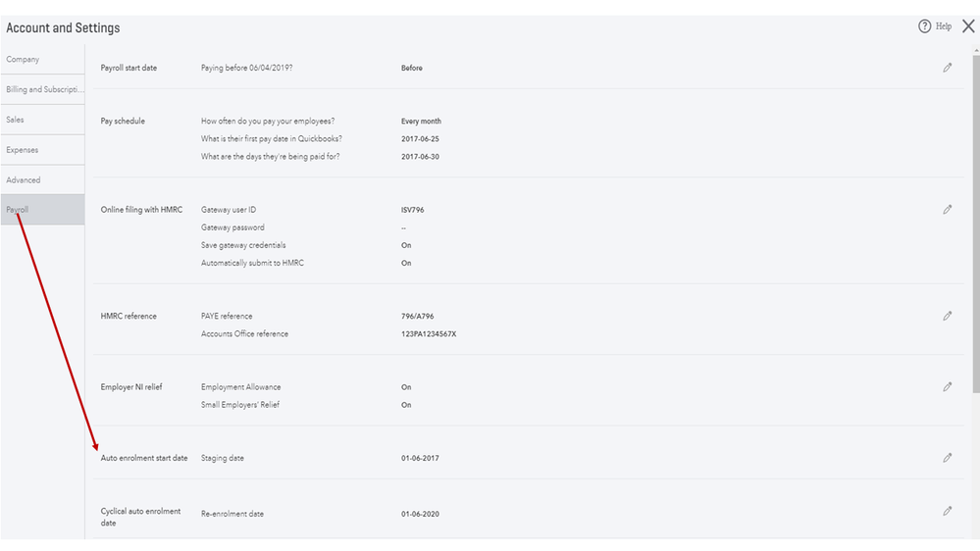Viewport: 980px width, 551px height.
Task: Edit Cyclical auto enrolment date pencil
Action: pyautogui.click(x=947, y=511)
